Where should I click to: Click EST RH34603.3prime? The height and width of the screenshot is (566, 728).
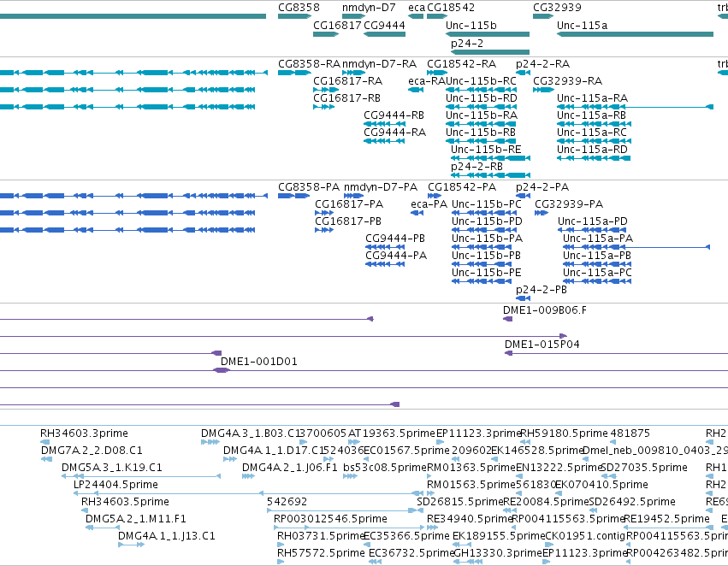(44, 442)
